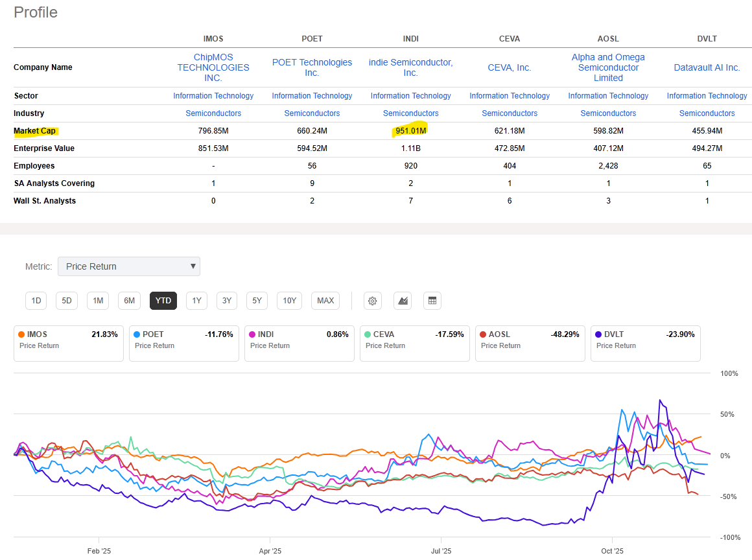Open the Metric dropdown showing Price Return
Viewport: 752px width, 560px height.
(128, 266)
